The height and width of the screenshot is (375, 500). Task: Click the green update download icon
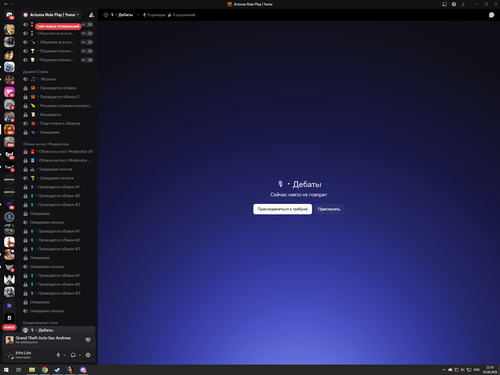coord(463,4)
